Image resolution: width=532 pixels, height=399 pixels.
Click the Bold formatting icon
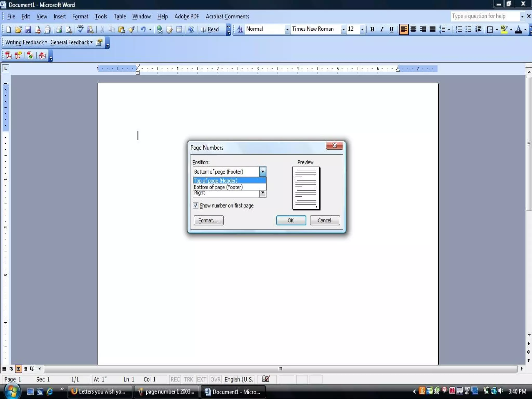click(372, 29)
